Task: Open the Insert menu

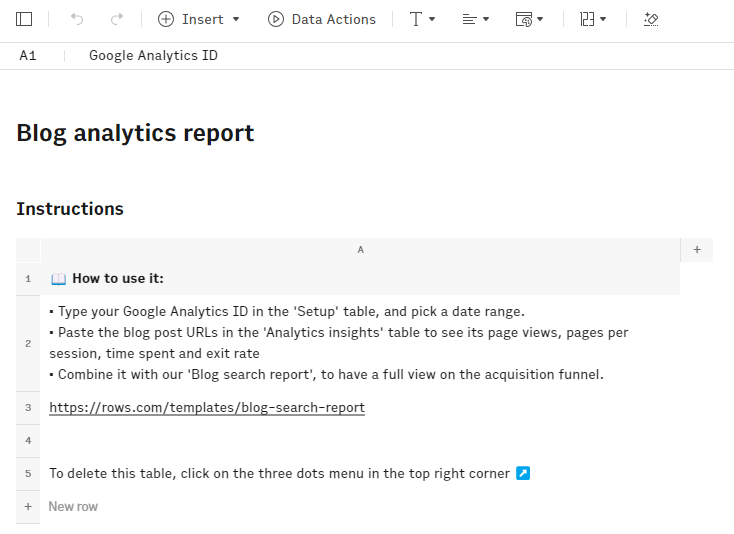Action: coord(199,19)
